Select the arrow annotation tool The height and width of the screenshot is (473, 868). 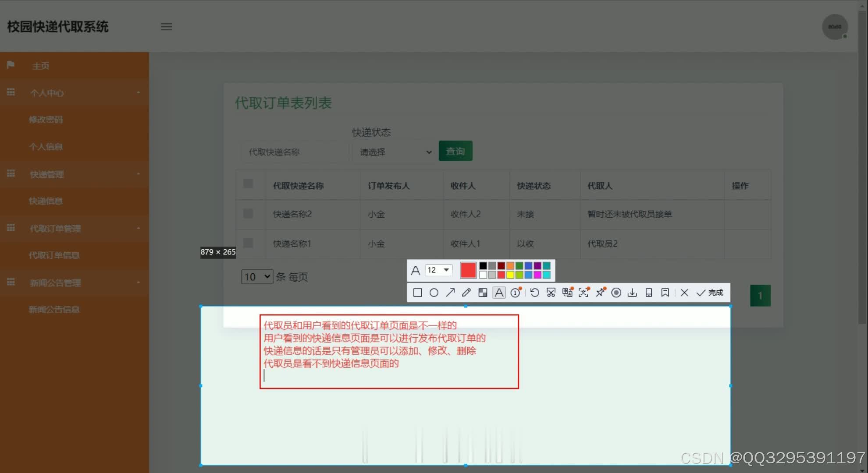coord(450,293)
